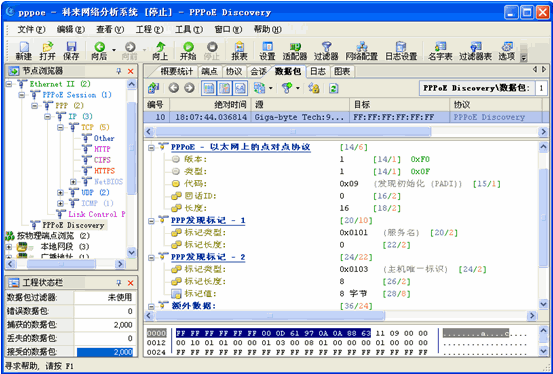Image resolution: width=553 pixels, height=374 pixels.
Task: Click the next packet gray arrow
Action: click(x=189, y=88)
